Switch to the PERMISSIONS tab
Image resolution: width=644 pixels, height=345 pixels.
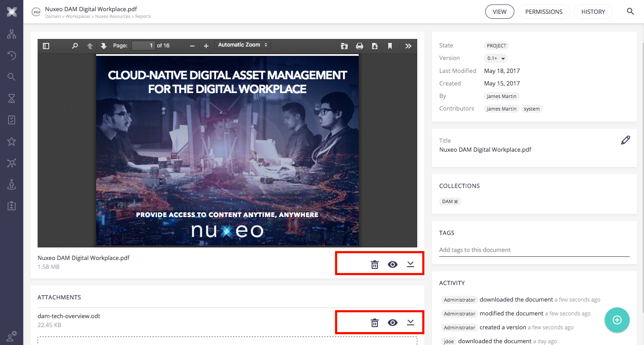coord(544,12)
